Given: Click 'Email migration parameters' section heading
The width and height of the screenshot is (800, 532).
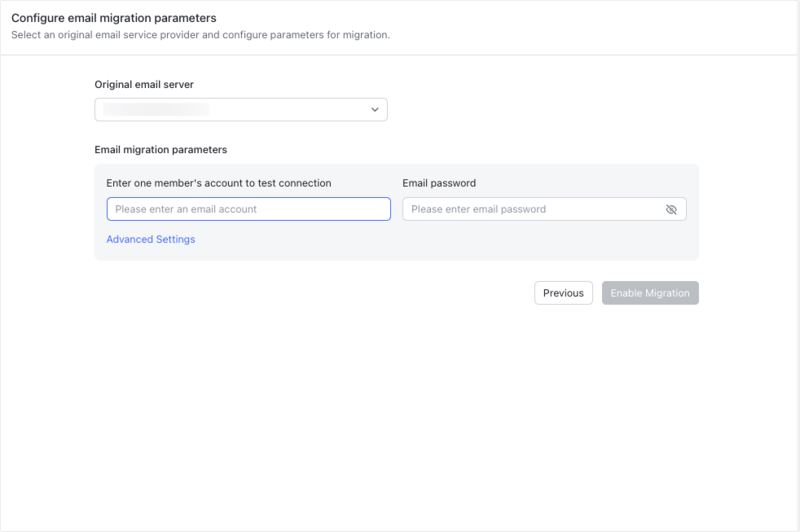Looking at the screenshot, I should (160, 149).
